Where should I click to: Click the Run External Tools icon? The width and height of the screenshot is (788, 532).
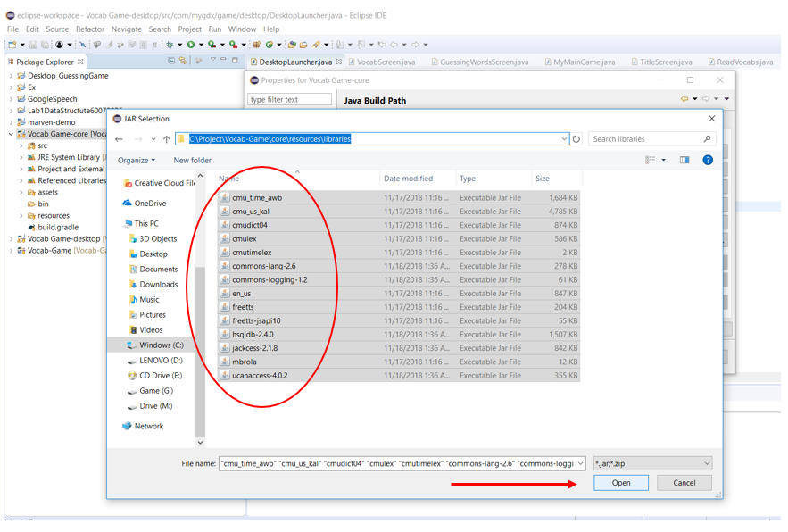tap(233, 45)
